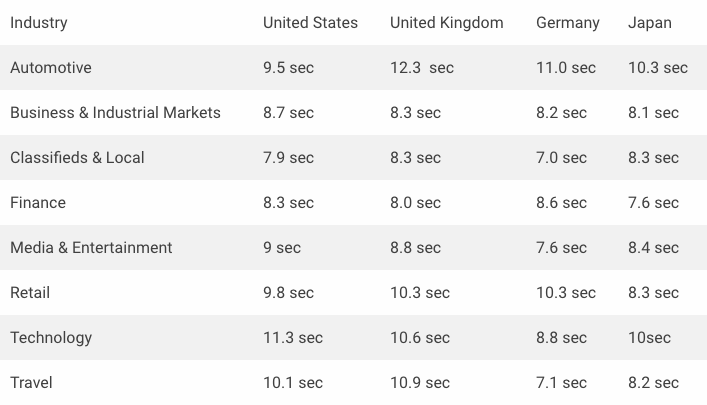Click Travel Germany 7.1 sec cell

pos(561,383)
